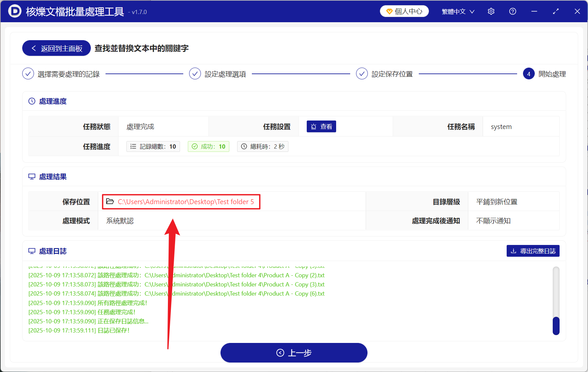This screenshot has width=588, height=372.
Task: Click the 總耗時: 2 秒 indicator
Action: tap(262, 146)
